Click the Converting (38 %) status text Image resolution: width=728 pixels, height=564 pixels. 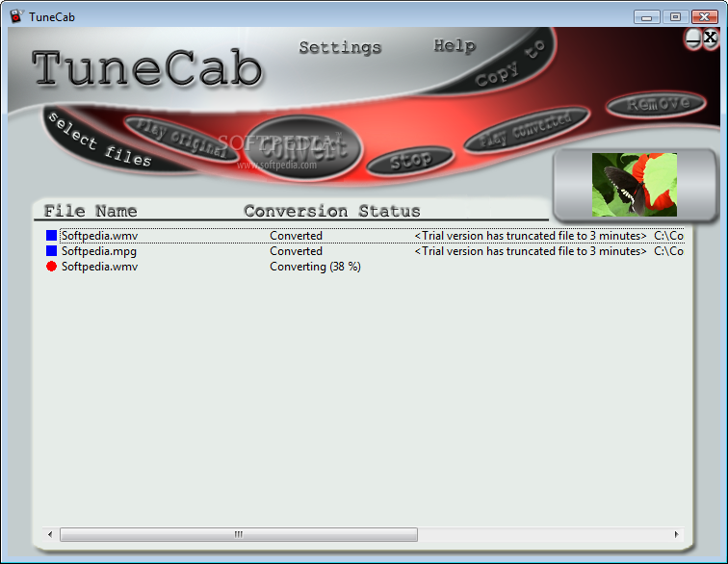click(315, 267)
